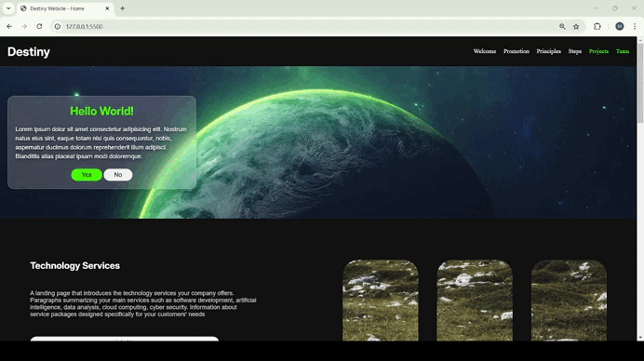
Task: Click the Destiny site logo
Action: click(x=29, y=52)
